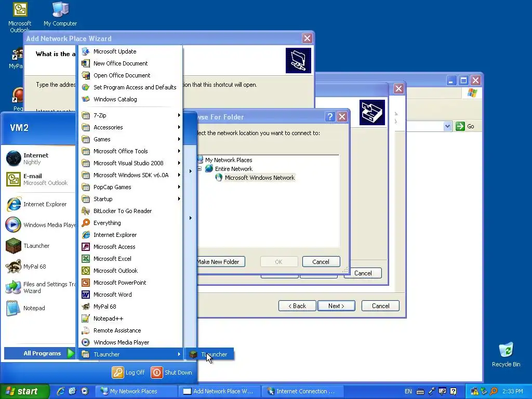Click the Notepad++ icon
Viewport: 532px width, 399px height.
click(86, 318)
